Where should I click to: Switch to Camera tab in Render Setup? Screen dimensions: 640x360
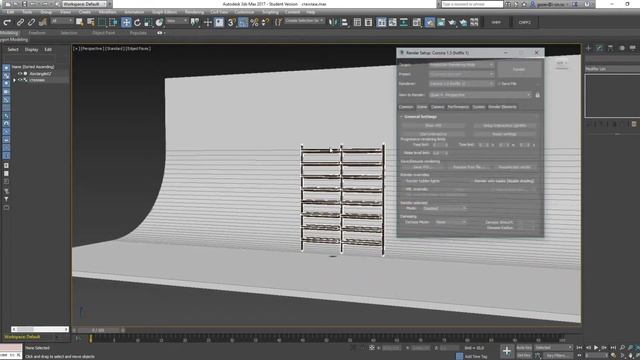(437, 107)
